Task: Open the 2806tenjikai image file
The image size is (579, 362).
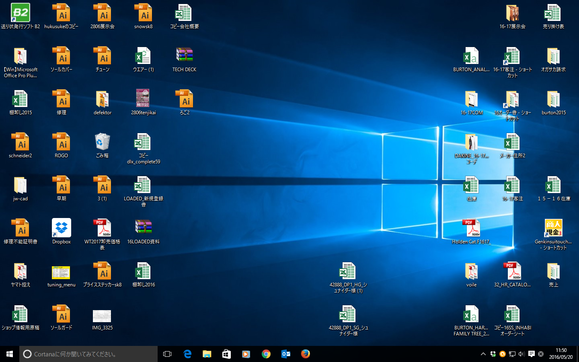Action: point(143,98)
